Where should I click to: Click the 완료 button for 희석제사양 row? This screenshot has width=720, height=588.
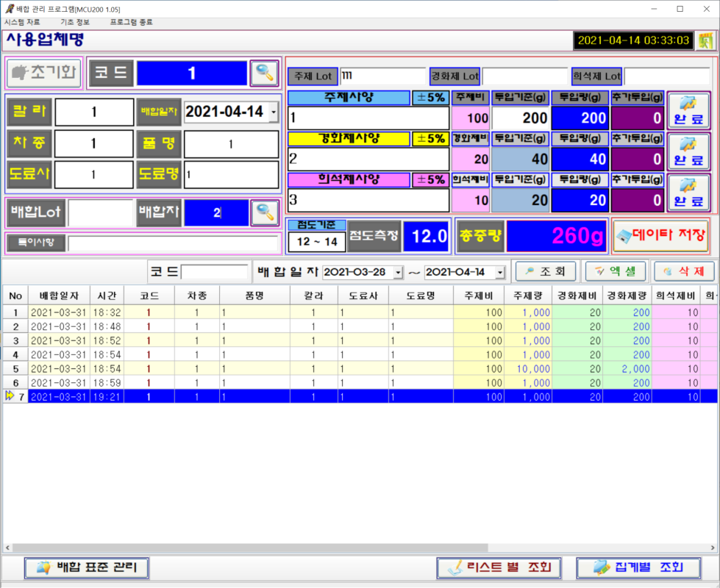688,193
